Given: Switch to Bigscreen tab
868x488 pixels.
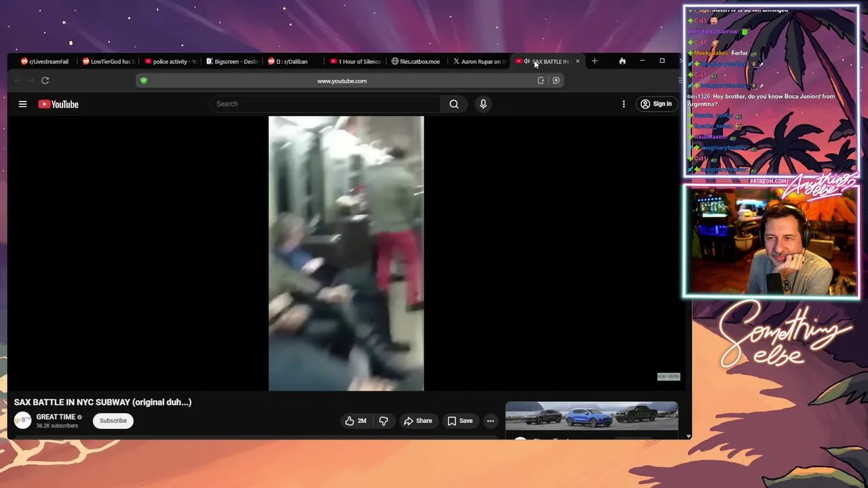Looking at the screenshot, I should pyautogui.click(x=233, y=61).
